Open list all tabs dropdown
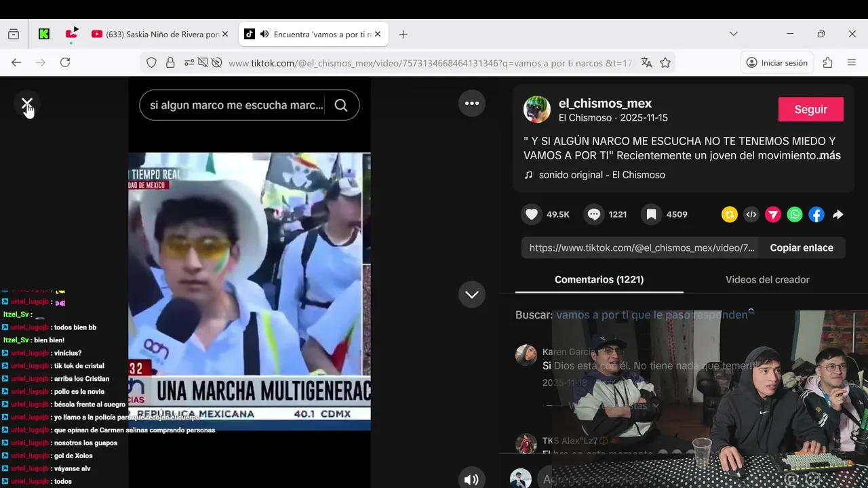 click(733, 34)
